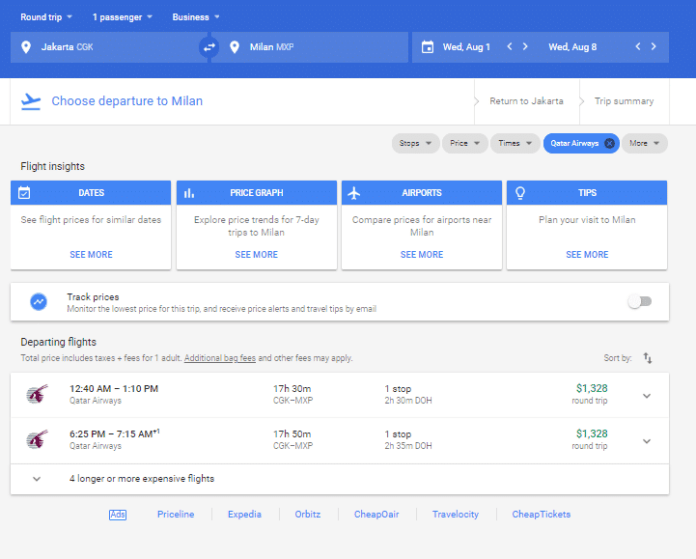
Task: Click the $1,328 price of 17h 50m flight
Action: pyautogui.click(x=592, y=434)
